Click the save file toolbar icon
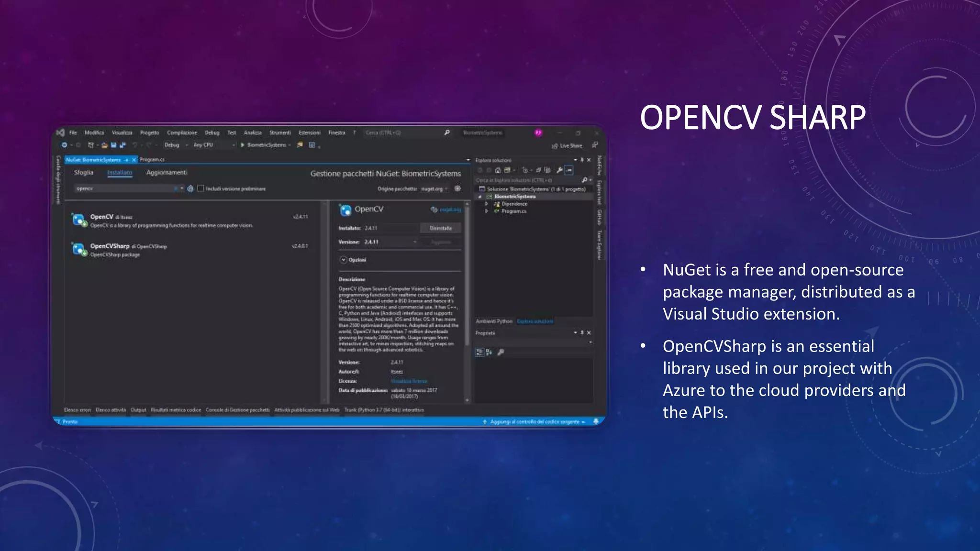Image resolution: width=980 pixels, height=551 pixels. tap(113, 145)
